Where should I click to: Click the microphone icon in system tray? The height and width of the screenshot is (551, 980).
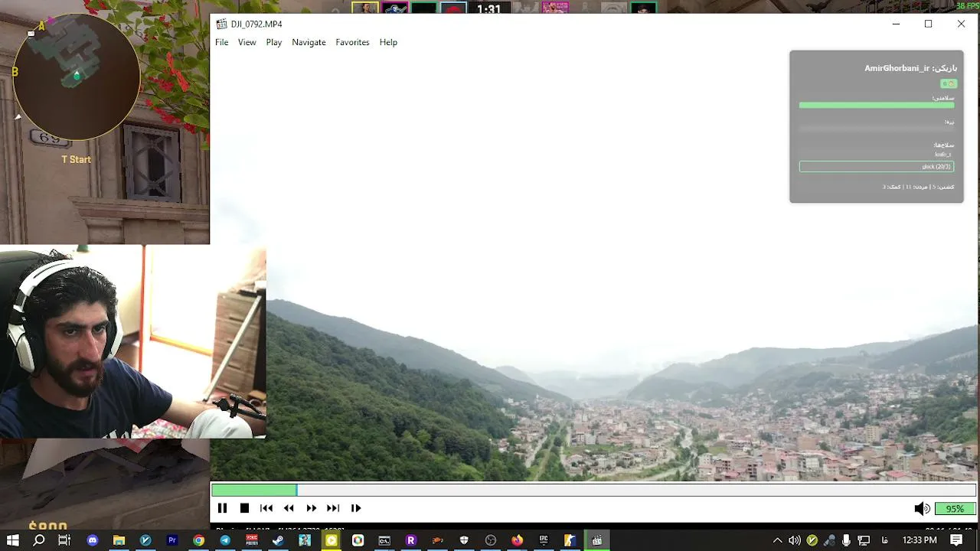pyautogui.click(x=846, y=540)
